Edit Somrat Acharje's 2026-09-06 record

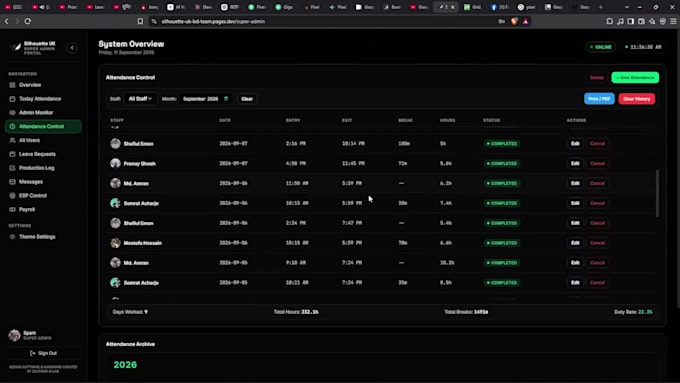pos(575,203)
